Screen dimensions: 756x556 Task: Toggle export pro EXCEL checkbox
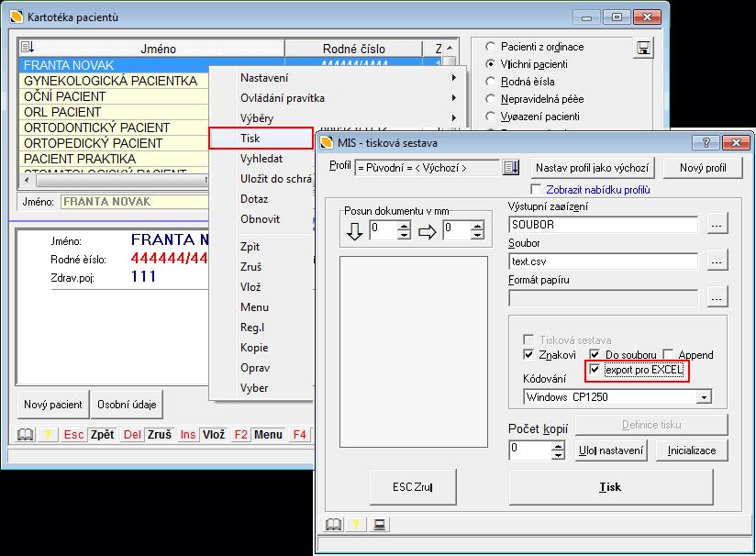pos(595,370)
